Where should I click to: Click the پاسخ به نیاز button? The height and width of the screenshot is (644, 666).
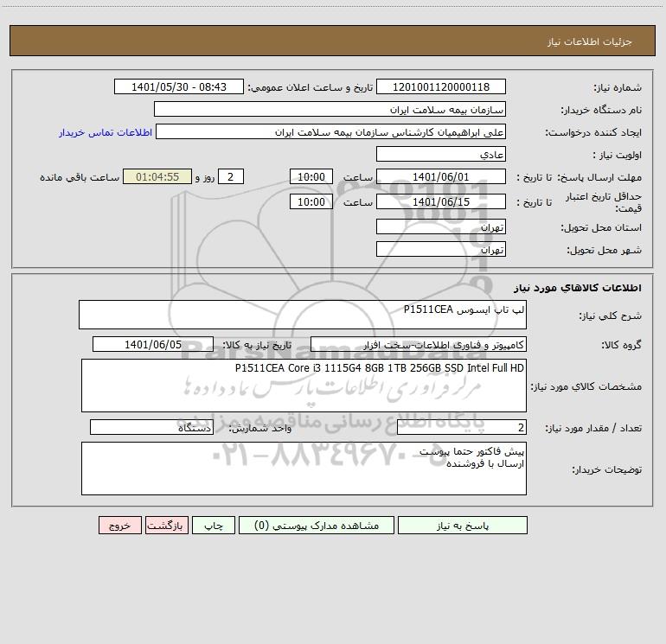pyautogui.click(x=463, y=525)
